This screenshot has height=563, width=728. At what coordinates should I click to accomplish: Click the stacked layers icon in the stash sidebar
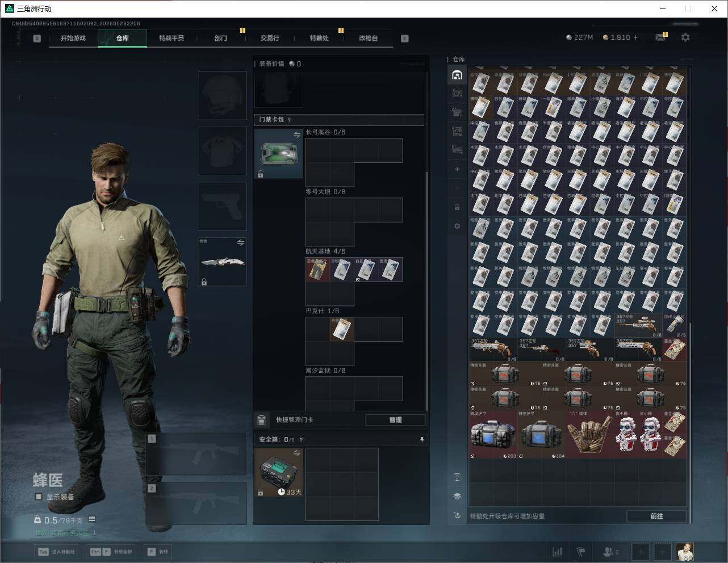click(x=457, y=496)
